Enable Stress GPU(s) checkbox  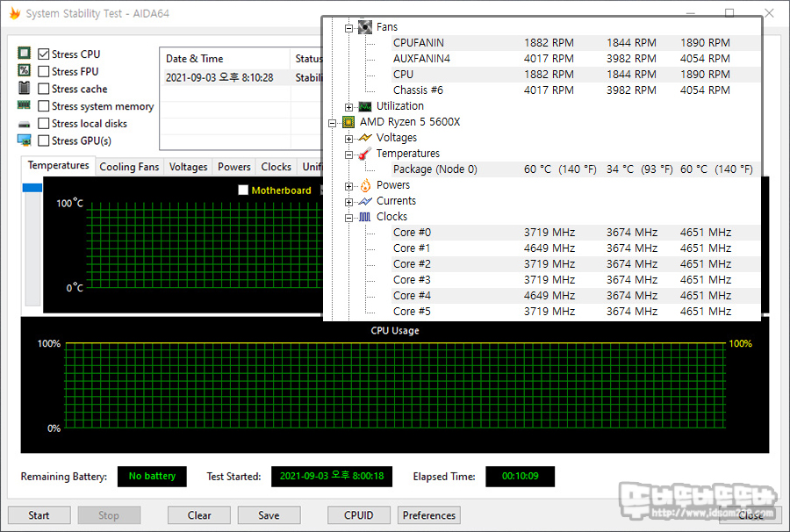tap(44, 140)
